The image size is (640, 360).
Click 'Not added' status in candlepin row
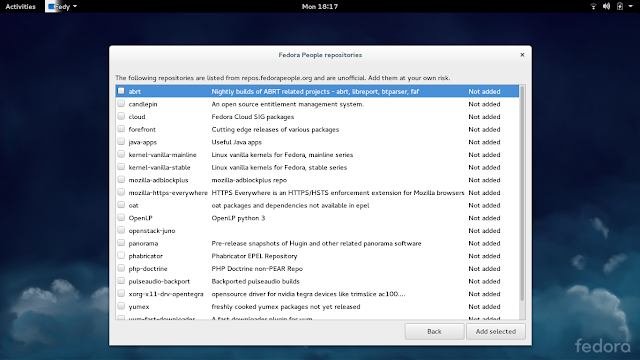[x=484, y=104]
